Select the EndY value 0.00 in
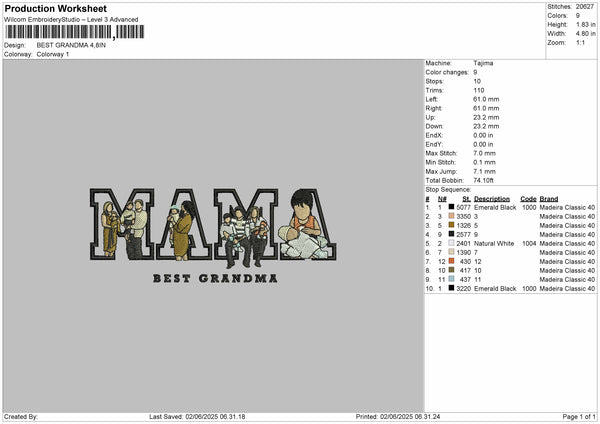The height and width of the screenshot is (424, 600). tap(483, 144)
